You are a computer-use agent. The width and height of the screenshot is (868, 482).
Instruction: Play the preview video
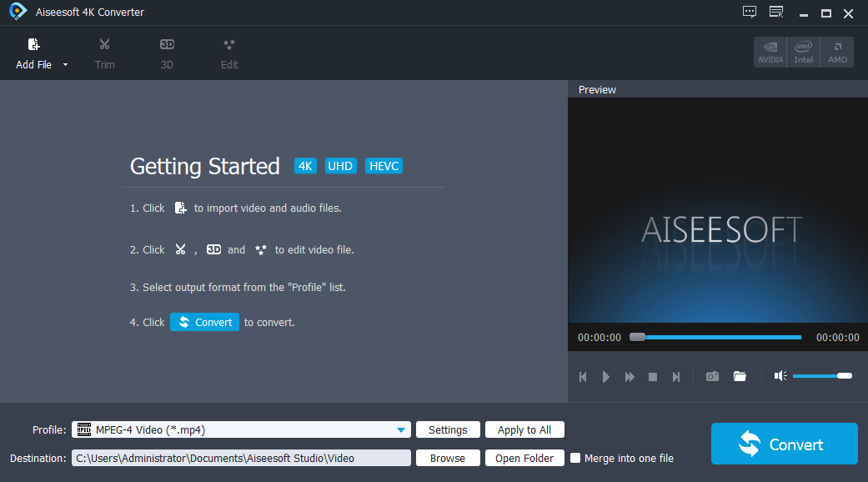[605, 377]
